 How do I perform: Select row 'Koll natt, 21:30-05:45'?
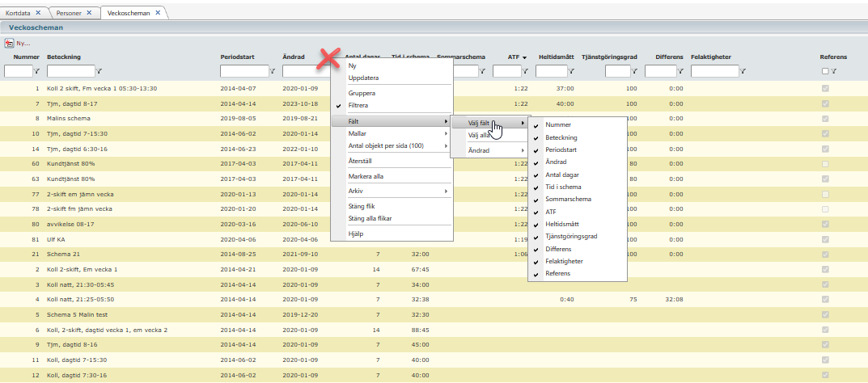tap(434, 284)
